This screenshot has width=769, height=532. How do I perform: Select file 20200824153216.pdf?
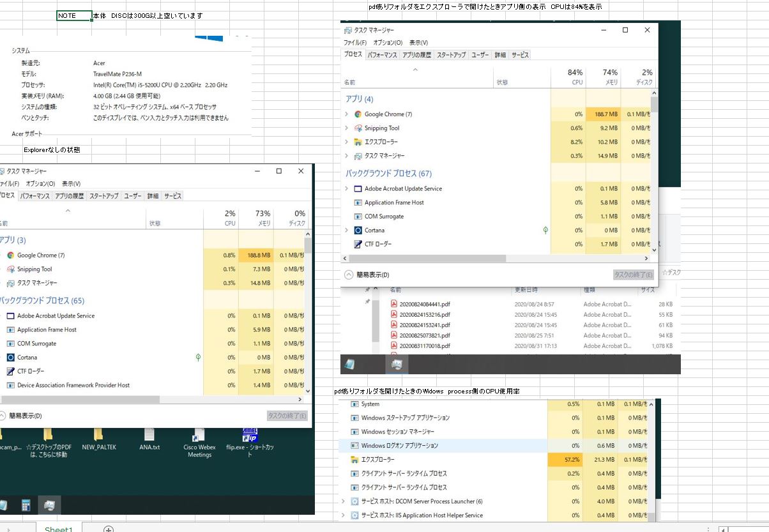(x=425, y=315)
